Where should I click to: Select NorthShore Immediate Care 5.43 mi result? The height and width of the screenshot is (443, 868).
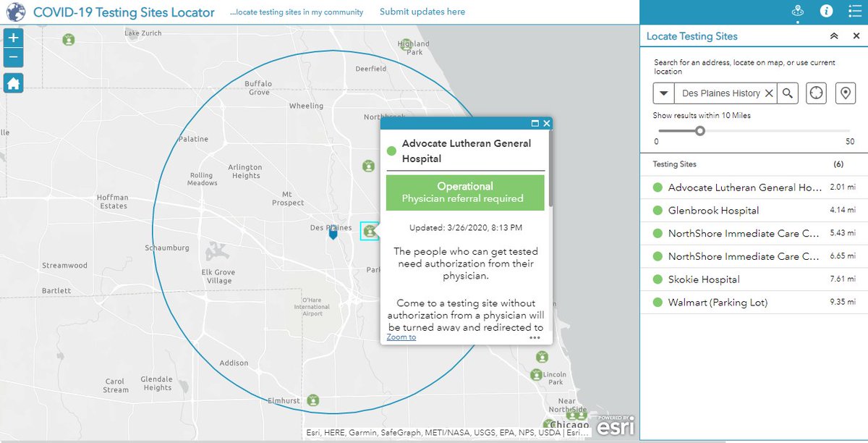pos(754,234)
